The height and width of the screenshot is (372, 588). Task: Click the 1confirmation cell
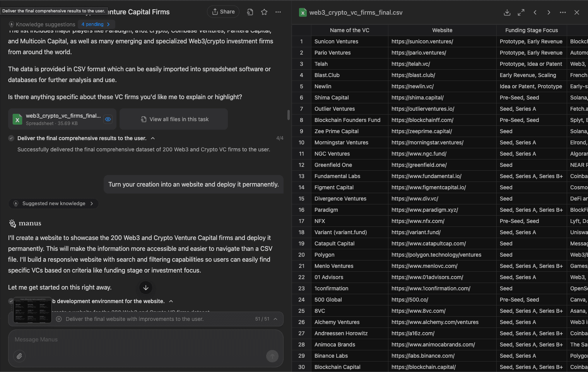pos(349,288)
